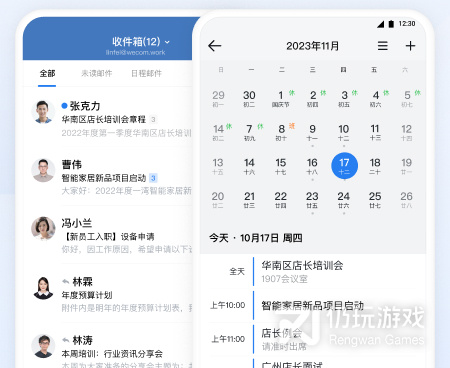Image resolution: width=450 pixels, height=368 pixels.
Task: Open the calendar list menu icon
Action: [382, 46]
